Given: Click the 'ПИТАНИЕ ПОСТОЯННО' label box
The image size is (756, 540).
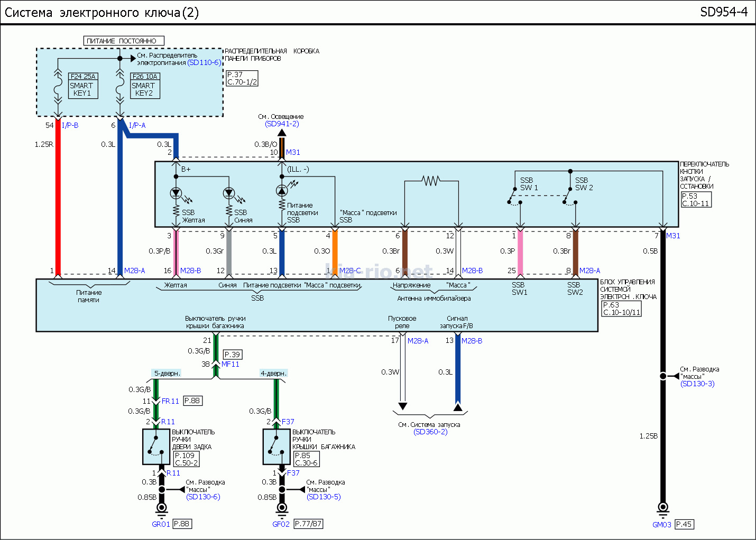Looking at the screenshot, I should [124, 41].
